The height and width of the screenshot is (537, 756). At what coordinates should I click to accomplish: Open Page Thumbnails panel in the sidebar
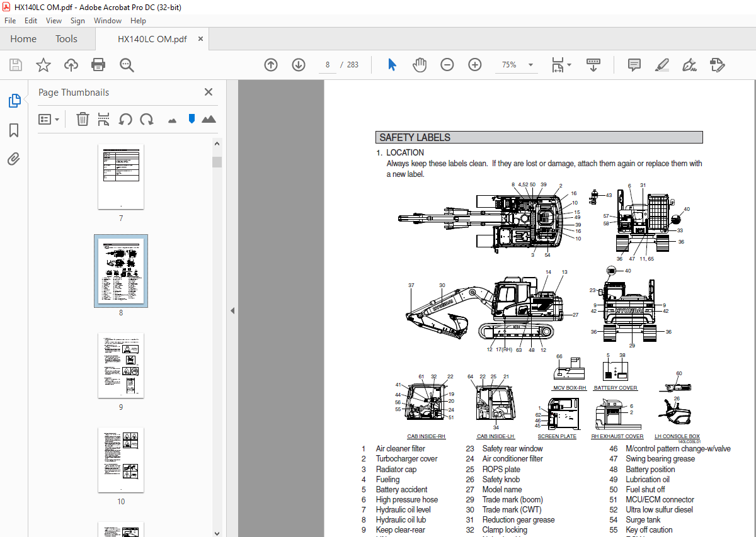tap(14, 100)
